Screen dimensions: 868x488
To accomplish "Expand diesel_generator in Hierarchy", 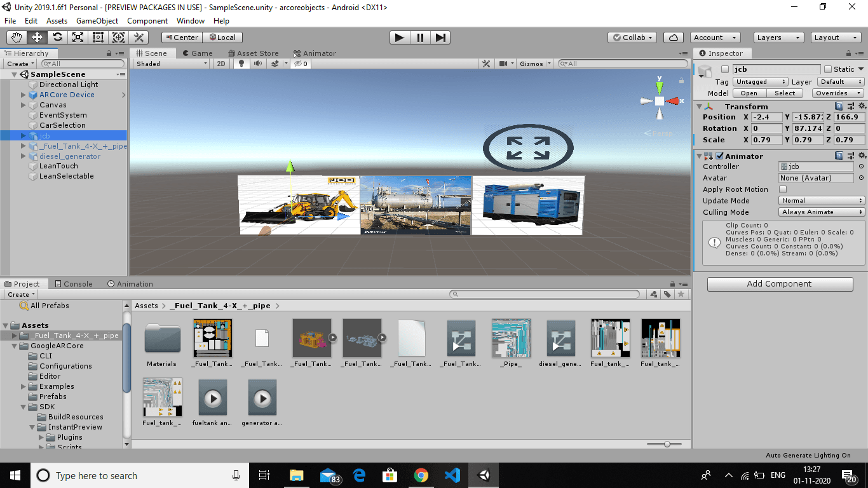I will click(x=24, y=156).
